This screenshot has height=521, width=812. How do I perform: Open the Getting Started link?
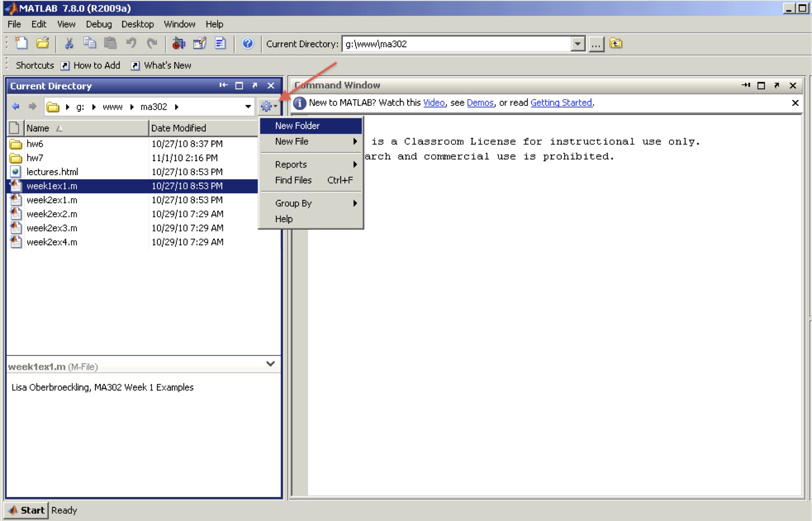coord(561,103)
